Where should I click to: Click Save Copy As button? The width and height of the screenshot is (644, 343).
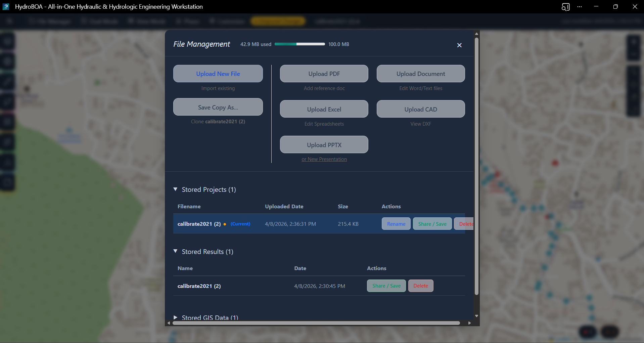point(218,107)
